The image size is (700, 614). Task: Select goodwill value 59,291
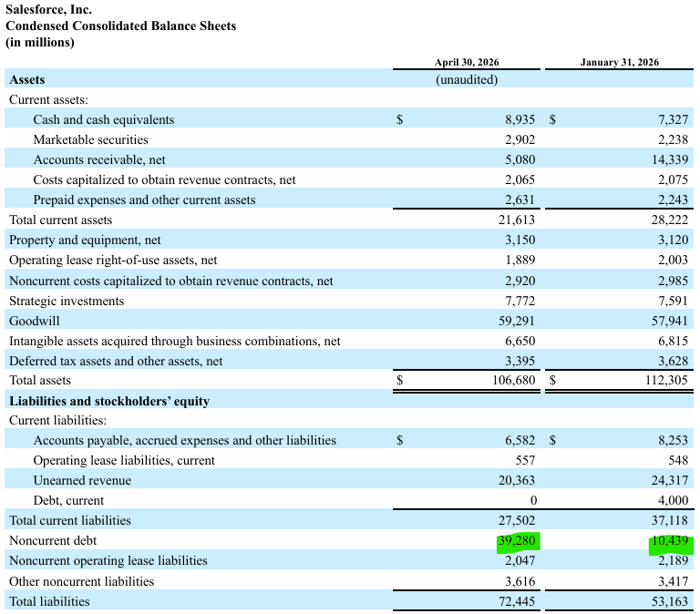[x=517, y=322]
